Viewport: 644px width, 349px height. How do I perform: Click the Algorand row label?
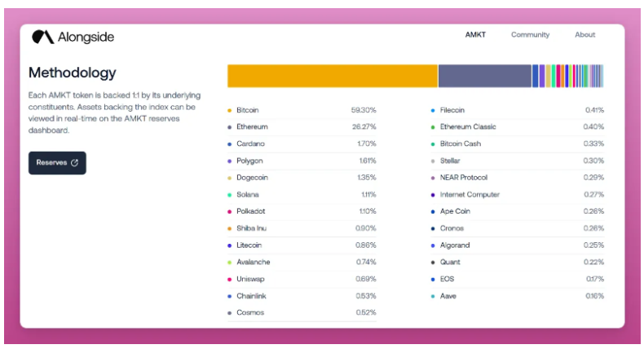(x=455, y=245)
